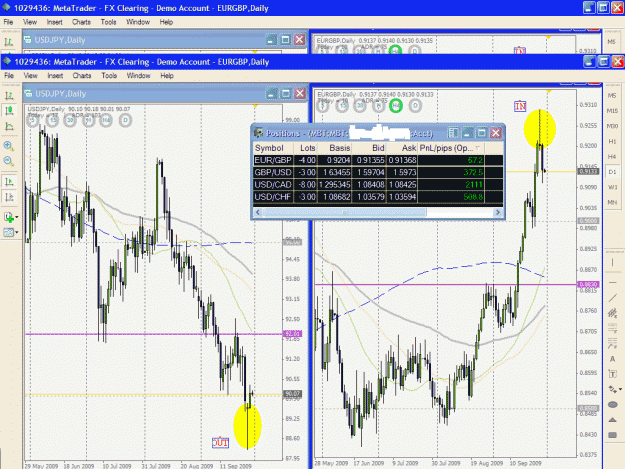Toggle chart shift from right edge
Image resolution: width=625 pixels, height=469 pixels.
[x=9, y=197]
